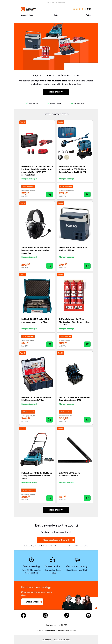Follow the Voorkeuren wijzigen link
Screen dimensions: 112x644
(x=62, y=639)
